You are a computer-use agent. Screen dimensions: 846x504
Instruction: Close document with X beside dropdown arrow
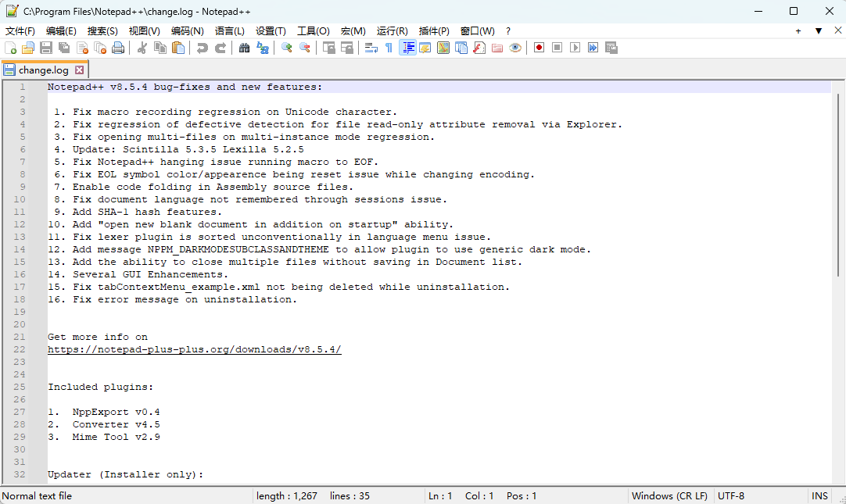coord(838,30)
